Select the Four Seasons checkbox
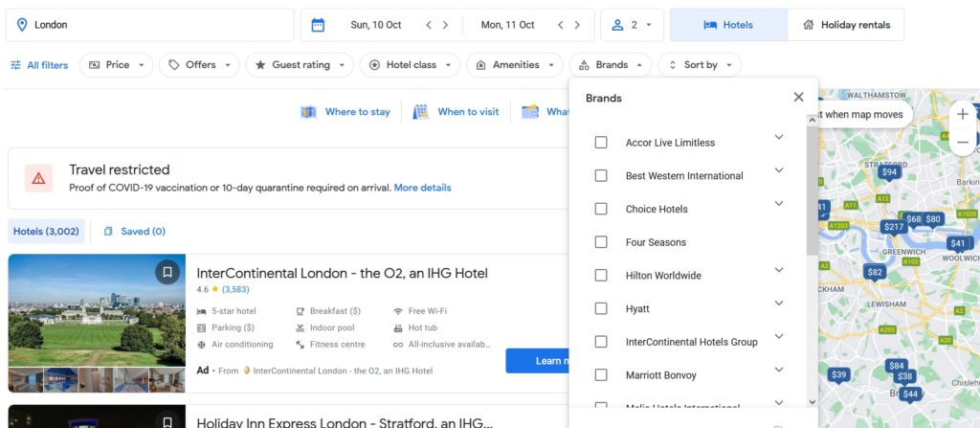The image size is (980, 428). pos(601,242)
